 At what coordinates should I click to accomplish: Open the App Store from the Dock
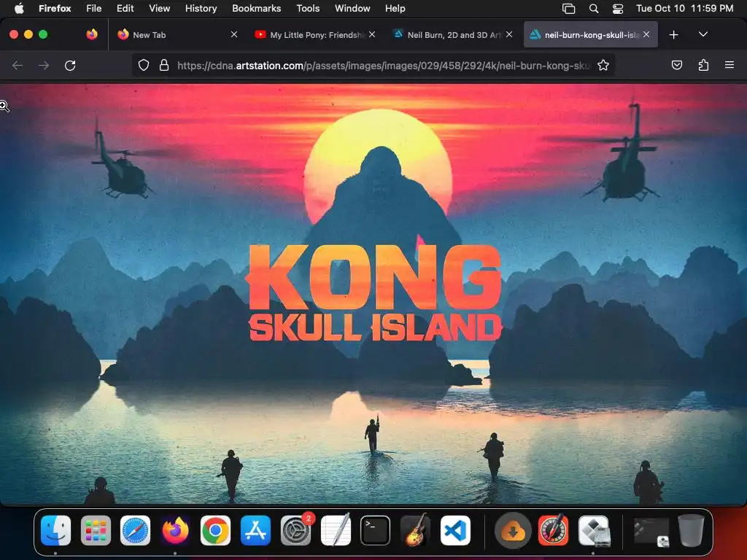click(x=255, y=530)
